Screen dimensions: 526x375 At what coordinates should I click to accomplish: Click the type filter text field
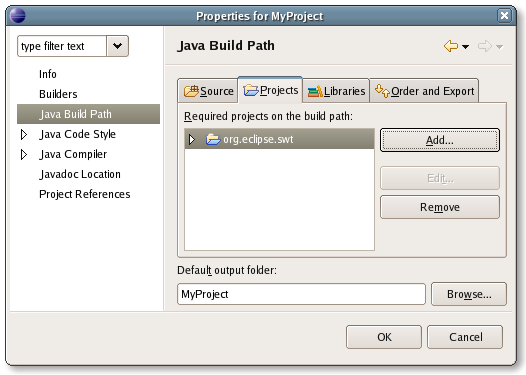tap(62, 46)
